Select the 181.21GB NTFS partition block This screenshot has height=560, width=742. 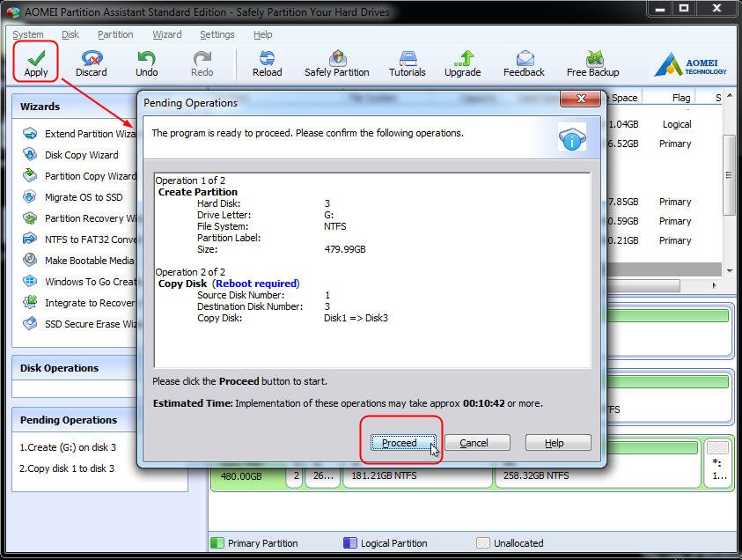point(416,475)
